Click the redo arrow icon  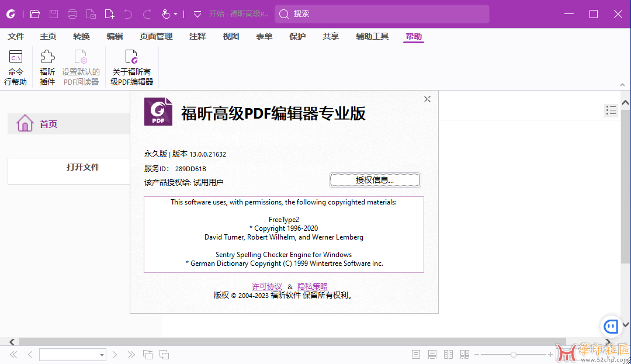(147, 14)
